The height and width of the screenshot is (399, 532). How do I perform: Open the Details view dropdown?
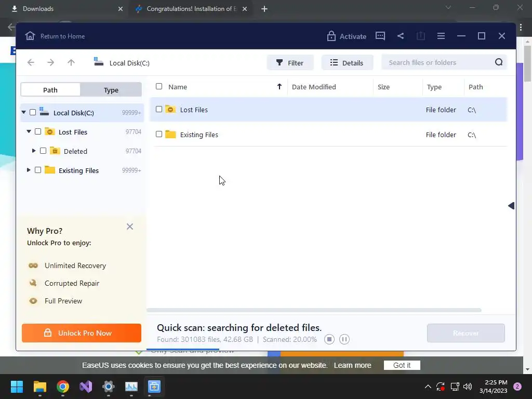347,62
